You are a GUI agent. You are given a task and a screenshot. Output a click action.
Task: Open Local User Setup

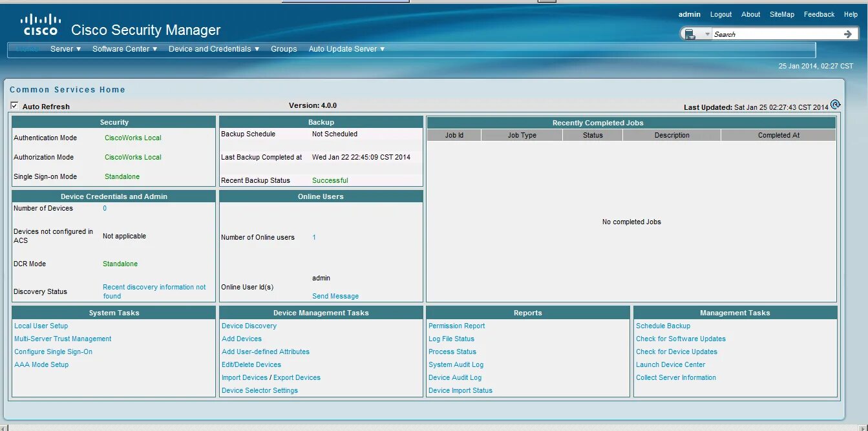click(41, 326)
